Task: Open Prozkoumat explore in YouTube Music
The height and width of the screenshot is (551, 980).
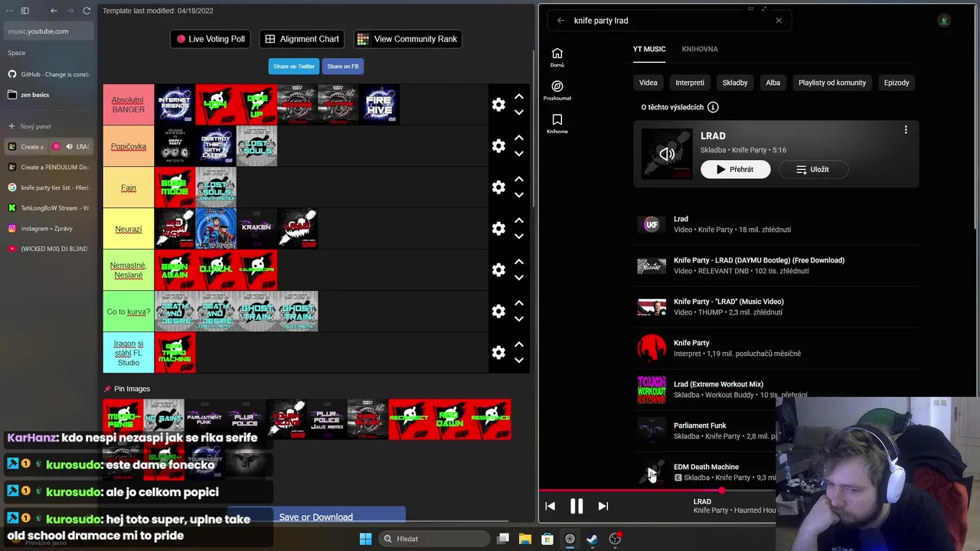Action: 557,90
